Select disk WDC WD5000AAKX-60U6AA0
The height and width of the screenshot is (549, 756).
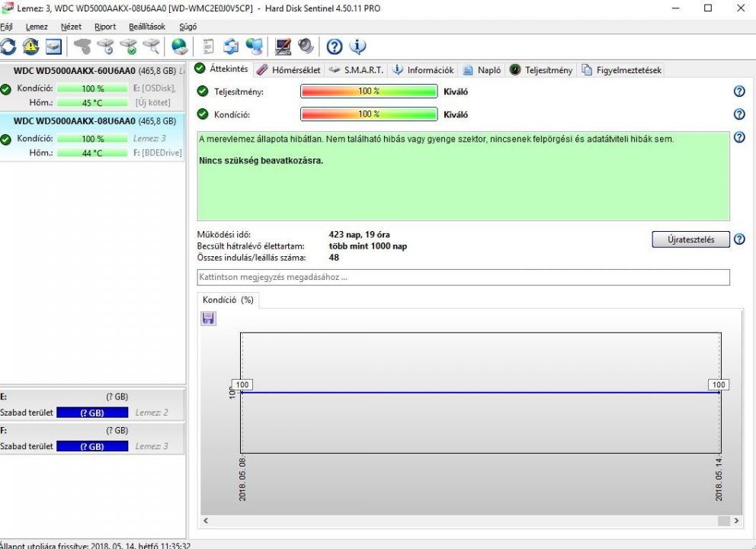click(x=92, y=86)
